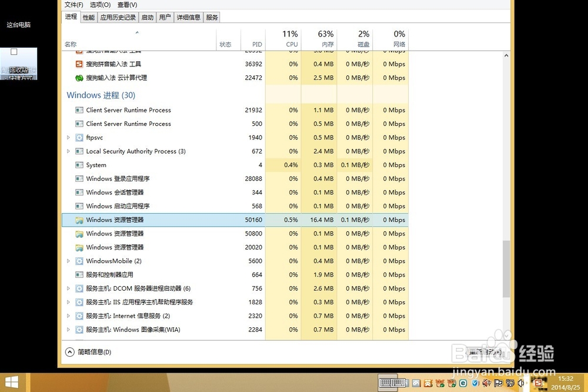Click the Internet 信息服务 host gear icon
The width and height of the screenshot is (588, 392).
click(x=79, y=316)
